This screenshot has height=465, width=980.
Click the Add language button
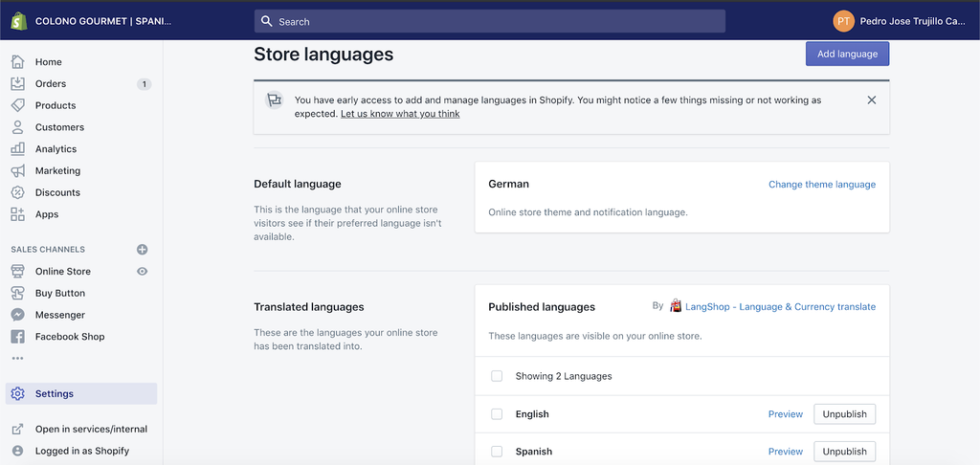pos(847,55)
